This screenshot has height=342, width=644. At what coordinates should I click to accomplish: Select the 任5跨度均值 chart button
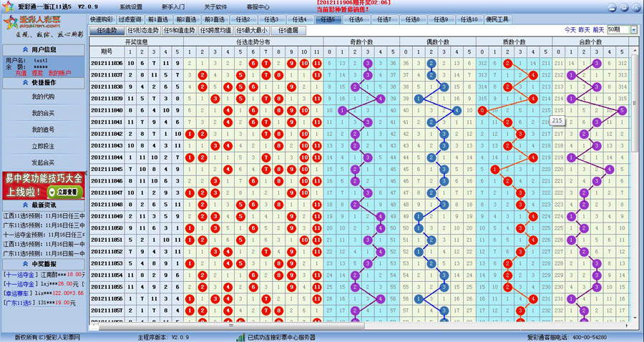tap(215, 30)
